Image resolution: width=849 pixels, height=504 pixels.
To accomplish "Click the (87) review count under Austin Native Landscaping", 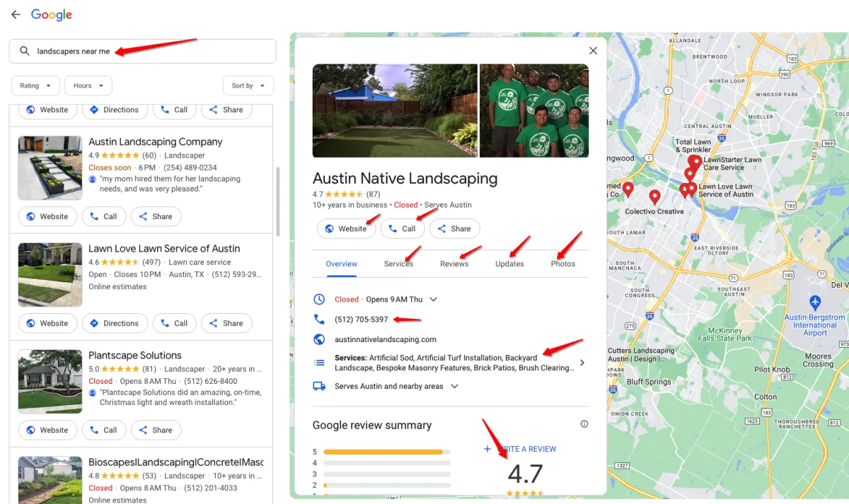I will click(374, 194).
